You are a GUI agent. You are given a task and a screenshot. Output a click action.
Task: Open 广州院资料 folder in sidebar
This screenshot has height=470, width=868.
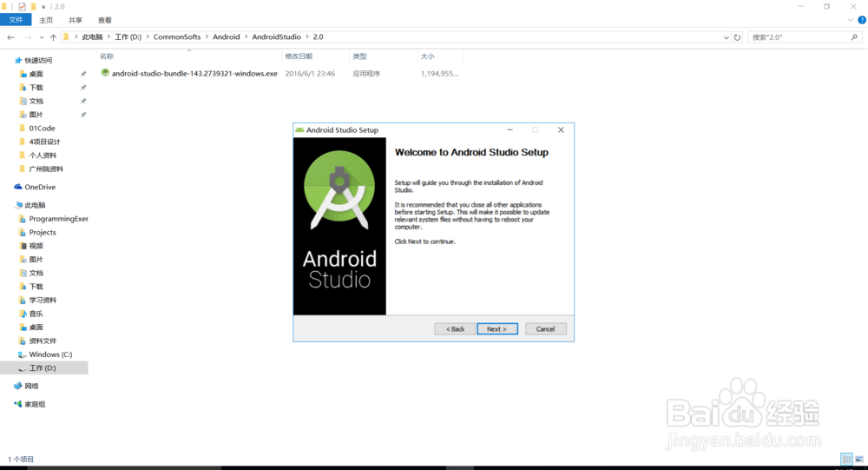tap(46, 169)
